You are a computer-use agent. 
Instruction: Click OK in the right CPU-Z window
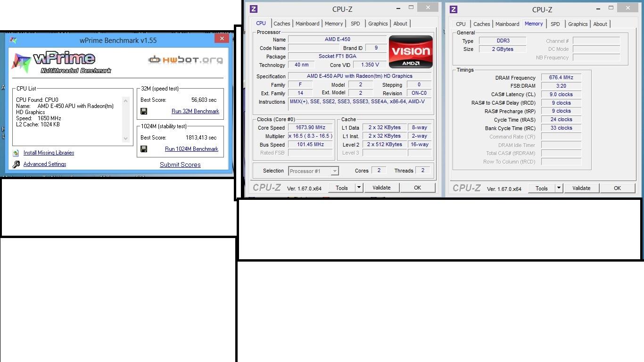(x=617, y=188)
